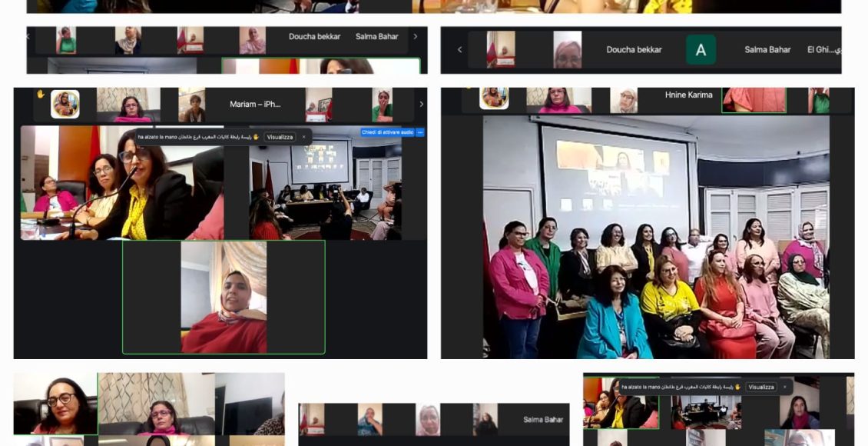Select the 'Mariam – iPh...' participant tile
Screen dimensions: 868x446
coord(255,105)
